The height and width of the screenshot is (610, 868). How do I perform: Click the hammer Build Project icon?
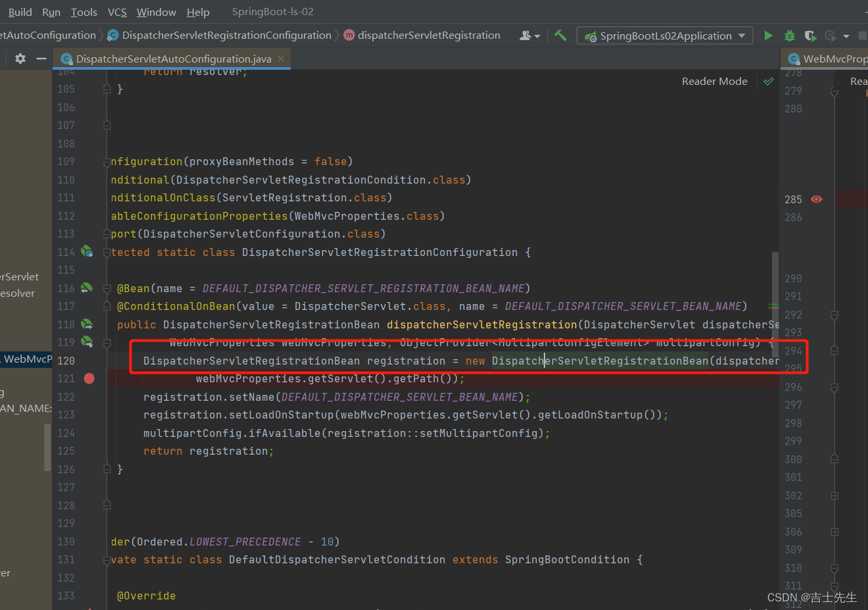point(560,36)
